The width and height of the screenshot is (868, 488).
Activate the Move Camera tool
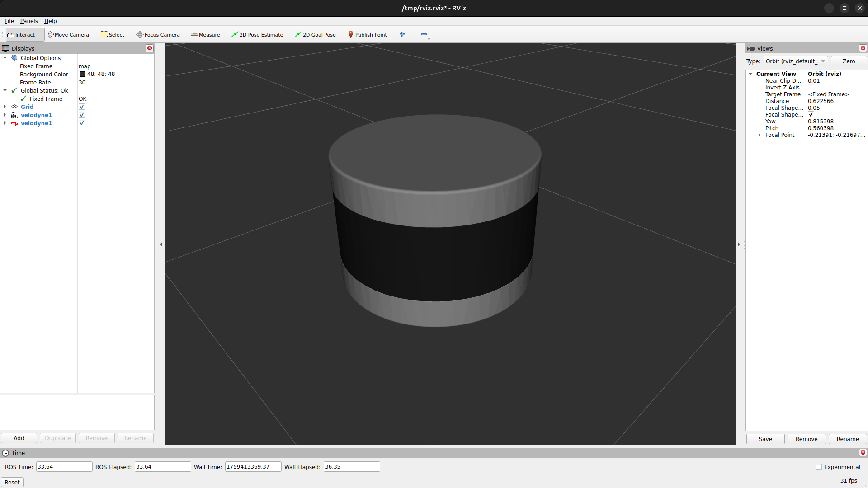point(68,35)
